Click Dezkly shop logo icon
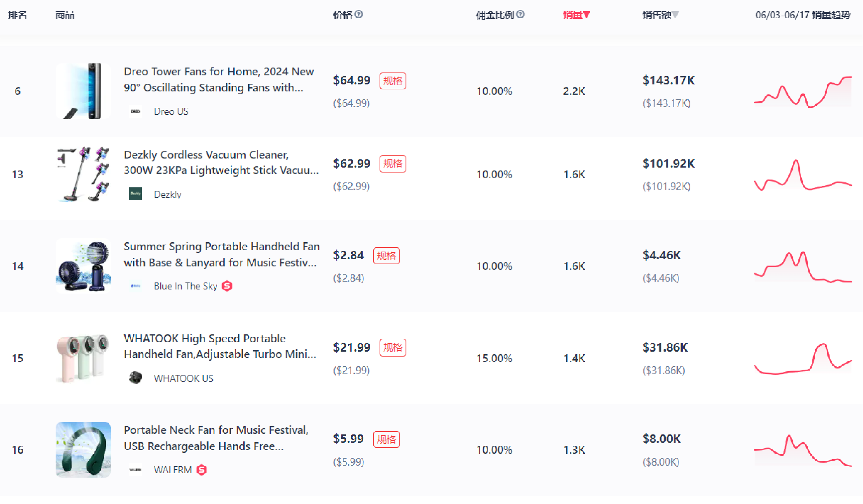This screenshot has height=504, width=863. [135, 194]
